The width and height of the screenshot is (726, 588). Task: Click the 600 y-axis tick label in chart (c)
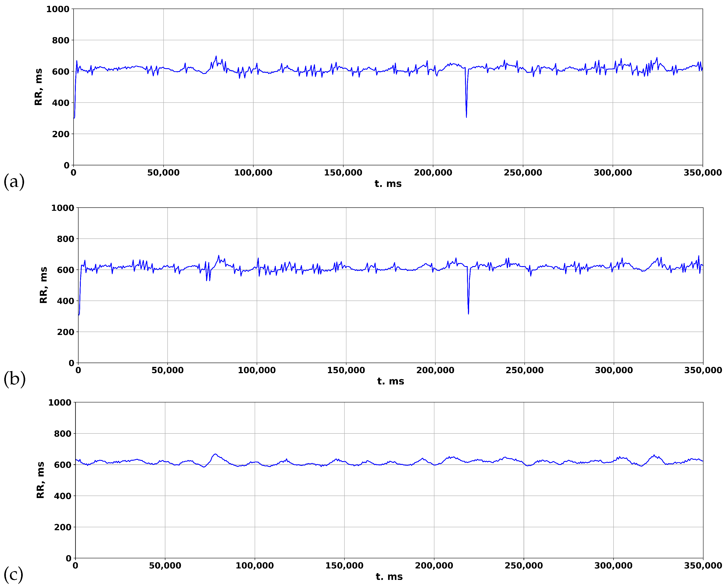(63, 465)
